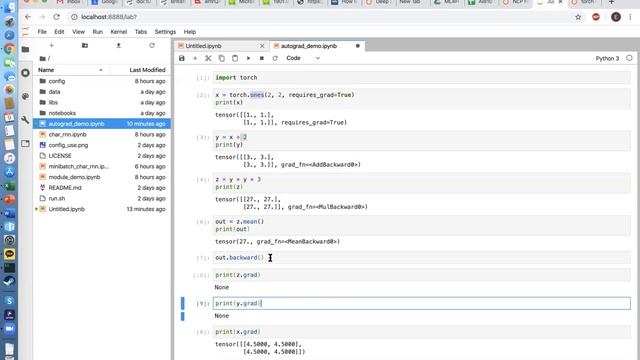This screenshot has width=640, height=360.
Task: Select the README.md file
Action: tap(102, 187)
